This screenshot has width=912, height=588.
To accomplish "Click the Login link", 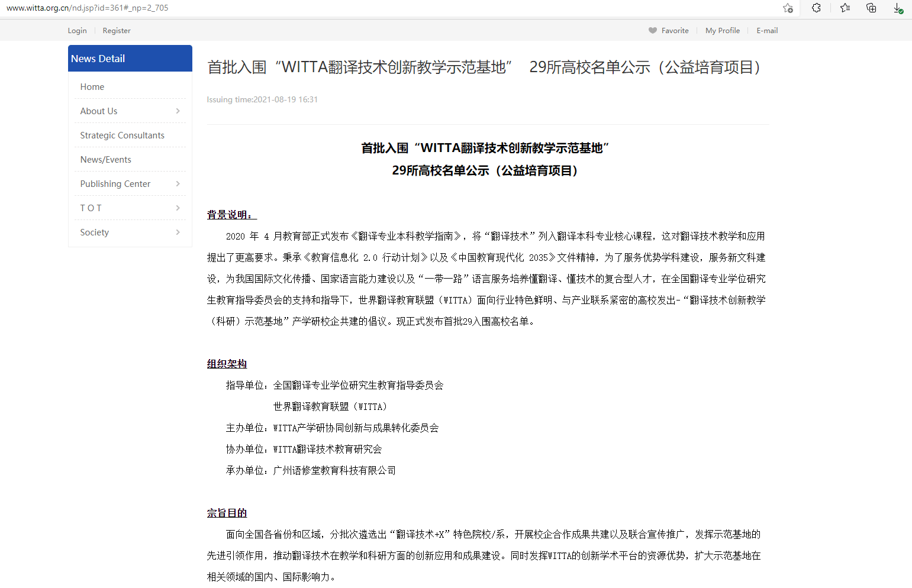I will (77, 31).
